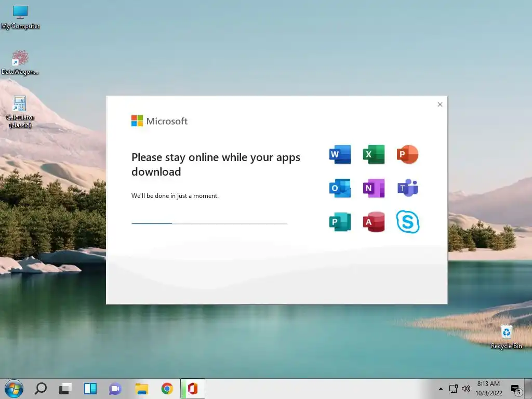Viewport: 532px width, 399px height.
Task: Open the Recycle Bin on desktop
Action: tap(506, 337)
